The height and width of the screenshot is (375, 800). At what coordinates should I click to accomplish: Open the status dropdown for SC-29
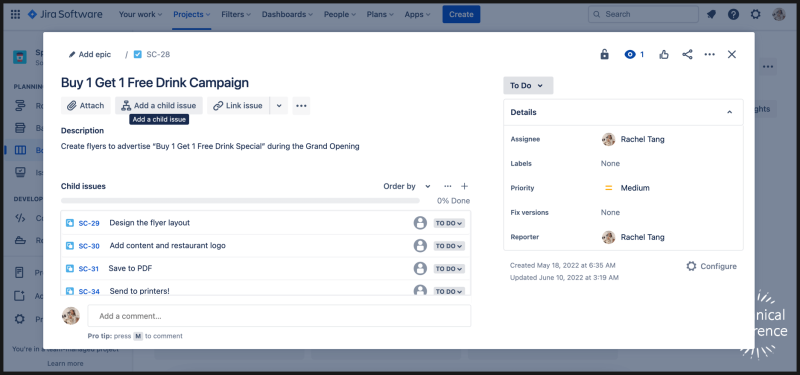[x=449, y=223]
